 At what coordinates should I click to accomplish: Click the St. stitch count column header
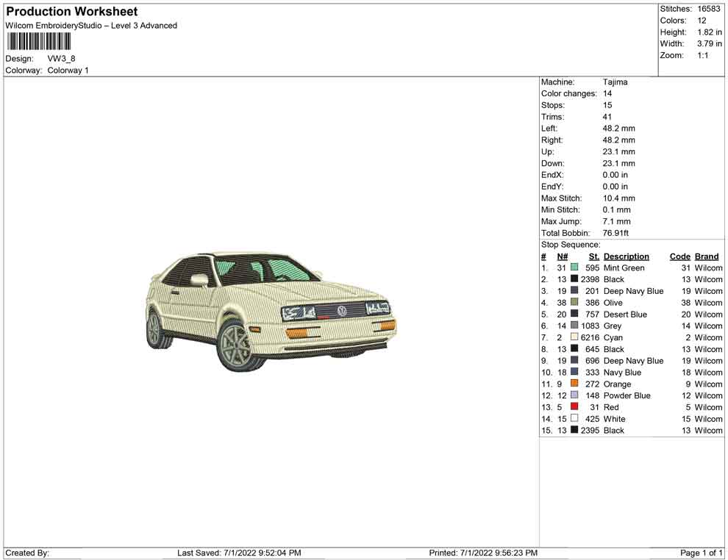click(x=593, y=256)
